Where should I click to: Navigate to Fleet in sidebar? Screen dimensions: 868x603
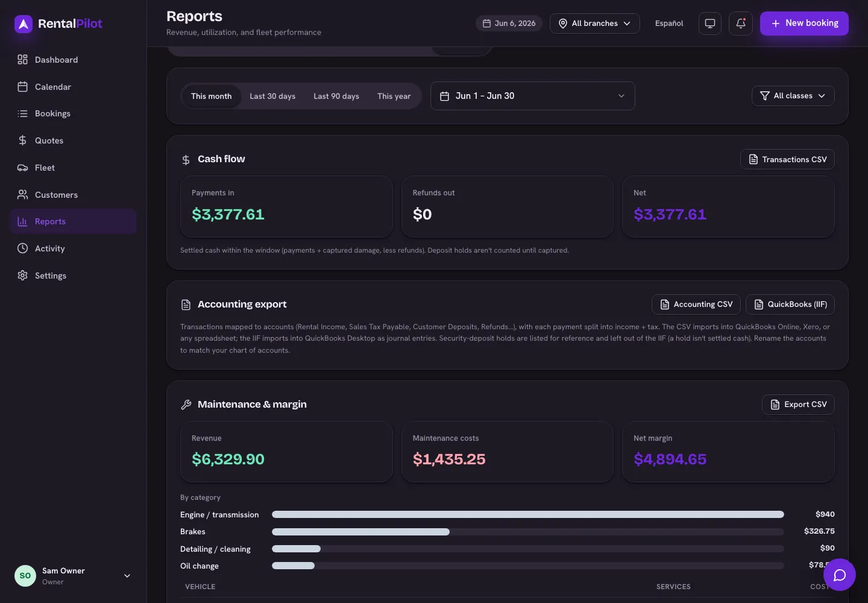[73, 168]
